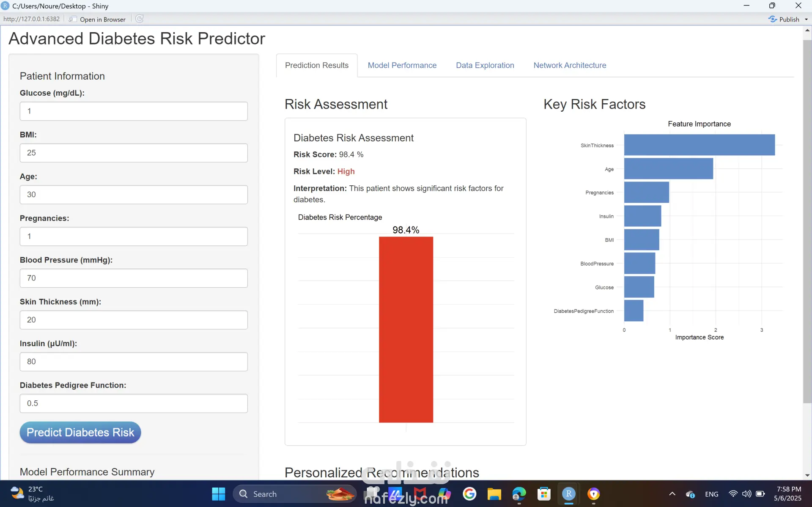The height and width of the screenshot is (507, 812).
Task: Focus the Skin Thickness input field
Action: tap(134, 320)
